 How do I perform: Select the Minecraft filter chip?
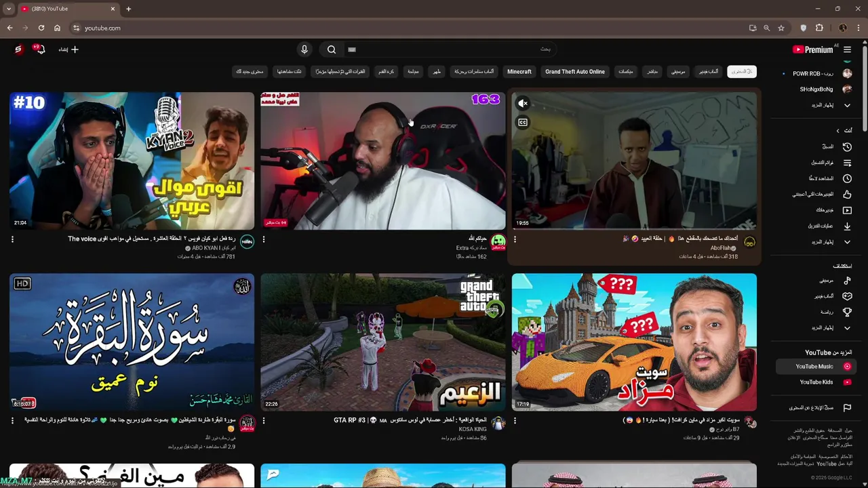pos(519,71)
